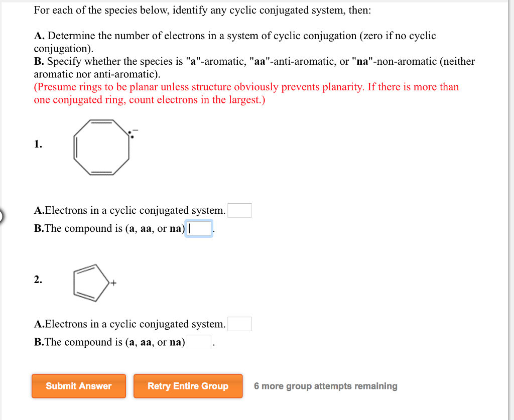Click the gray bar at top of page
This screenshot has height=420, width=514.
pos(257,2)
